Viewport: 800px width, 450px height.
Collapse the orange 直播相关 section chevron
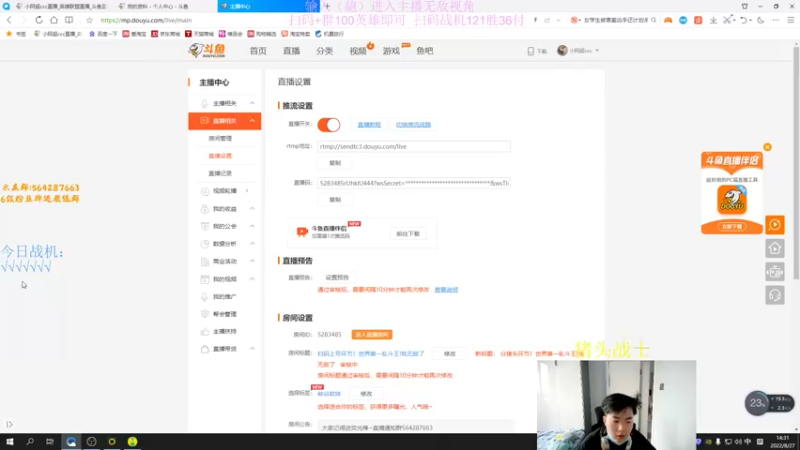point(252,120)
